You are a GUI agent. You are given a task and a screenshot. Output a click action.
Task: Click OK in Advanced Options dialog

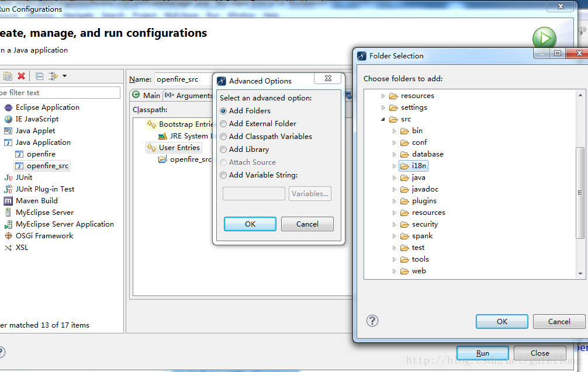coord(250,224)
